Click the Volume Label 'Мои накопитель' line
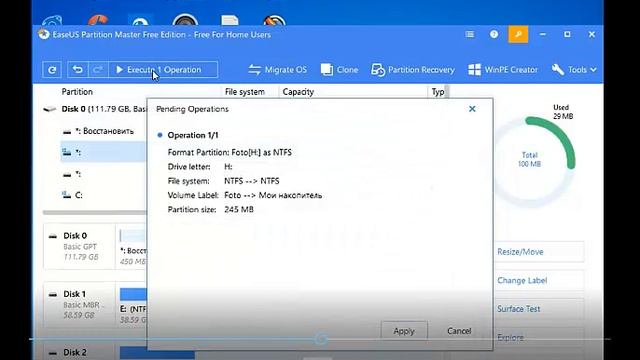 [x=245, y=196]
